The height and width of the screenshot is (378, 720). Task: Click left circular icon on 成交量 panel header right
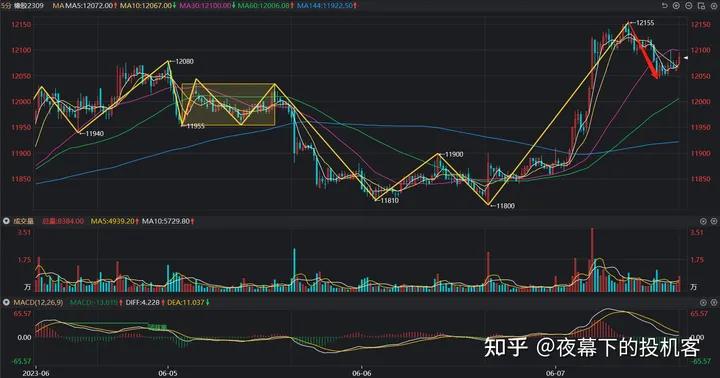(x=703, y=221)
